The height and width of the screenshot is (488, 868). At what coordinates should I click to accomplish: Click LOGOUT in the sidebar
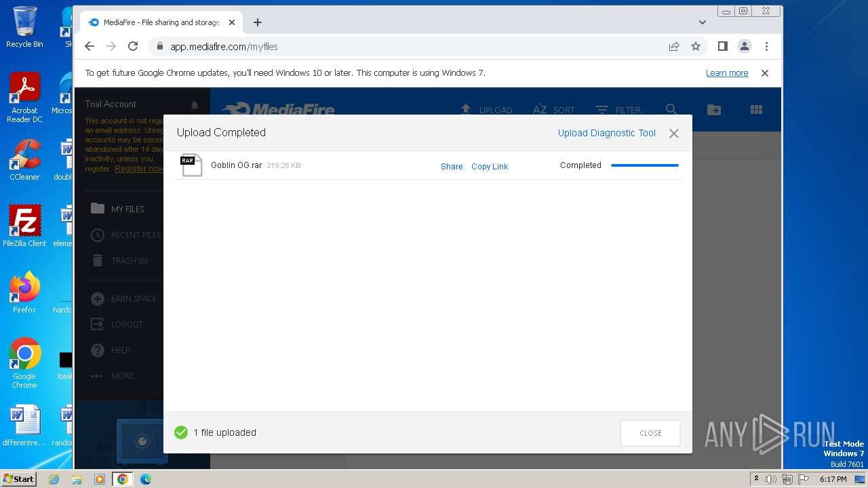[117, 324]
